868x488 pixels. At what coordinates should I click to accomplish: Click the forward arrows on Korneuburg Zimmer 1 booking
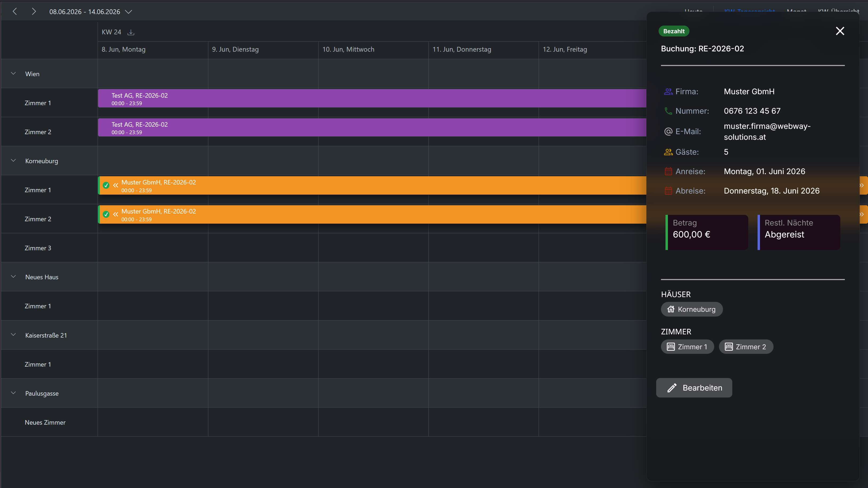click(x=862, y=185)
